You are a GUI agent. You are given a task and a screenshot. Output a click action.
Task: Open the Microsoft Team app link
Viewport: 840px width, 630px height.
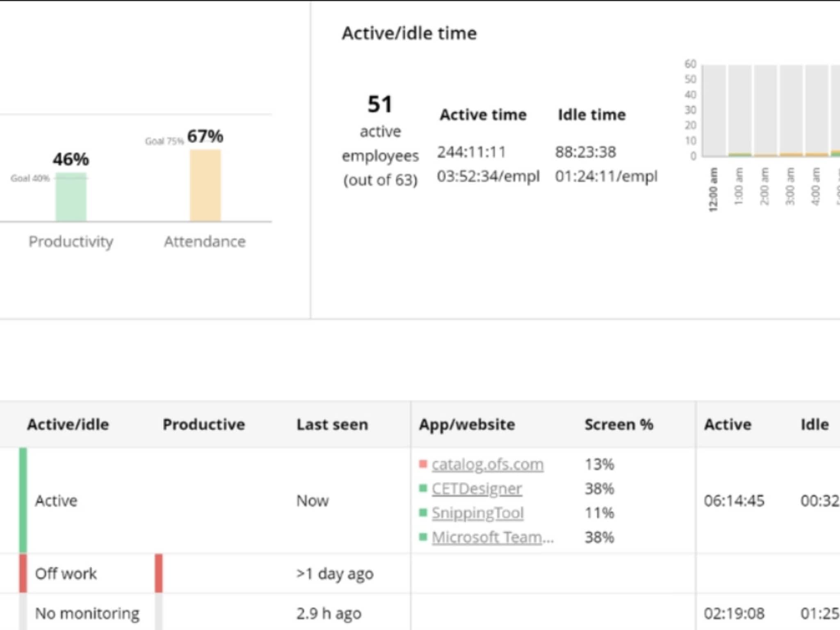[492, 537]
